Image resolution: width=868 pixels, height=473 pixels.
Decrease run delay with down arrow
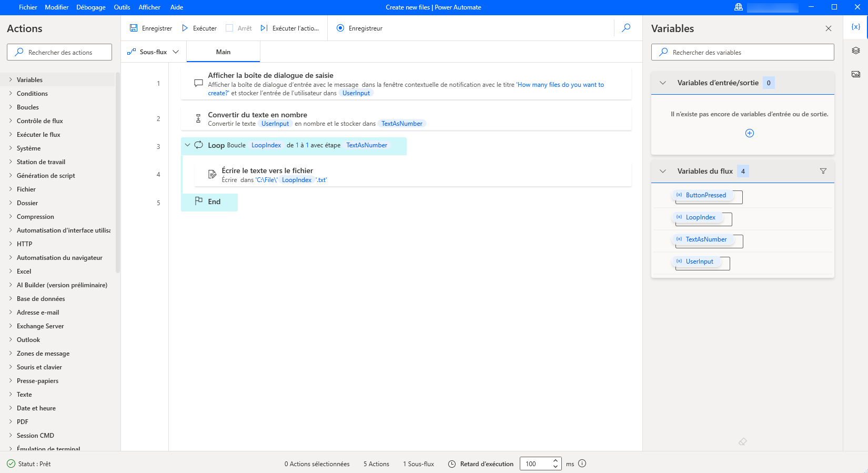pyautogui.click(x=556, y=467)
